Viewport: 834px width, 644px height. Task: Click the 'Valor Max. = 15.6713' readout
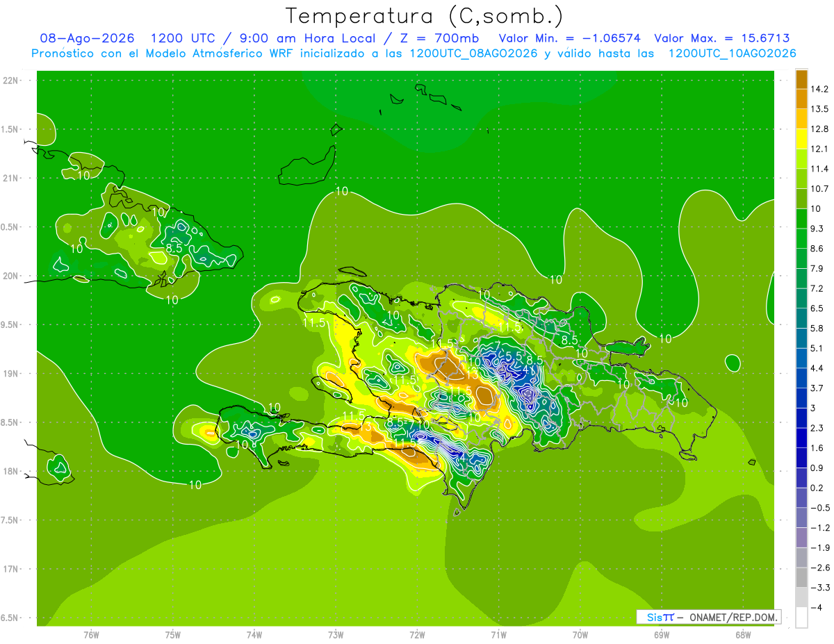(722, 38)
